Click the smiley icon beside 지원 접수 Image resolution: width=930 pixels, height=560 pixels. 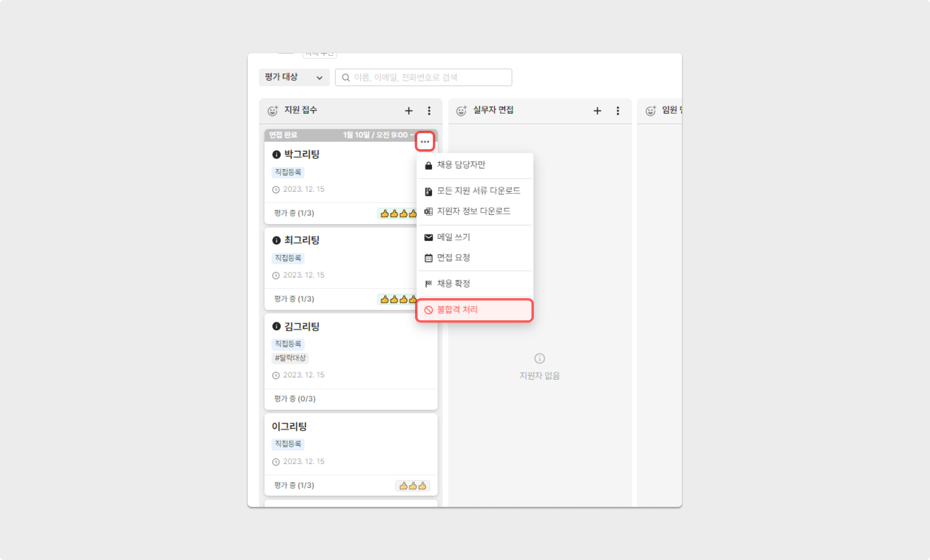tap(273, 111)
